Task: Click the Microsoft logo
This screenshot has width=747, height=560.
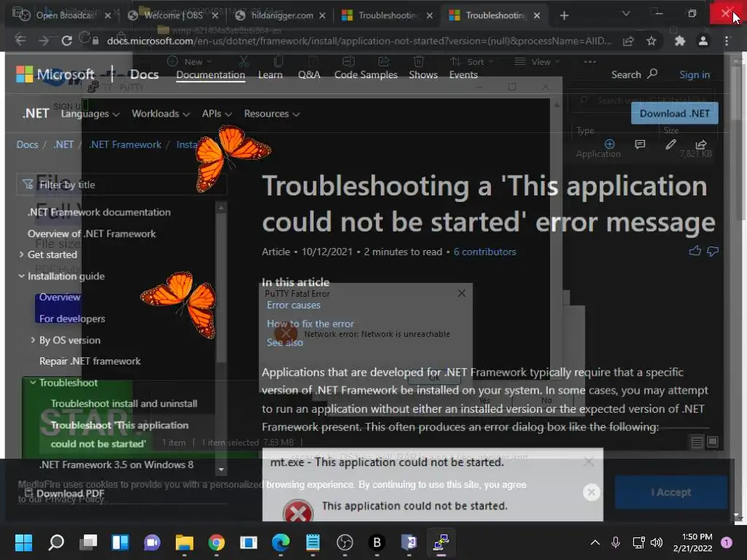Action: (55, 74)
